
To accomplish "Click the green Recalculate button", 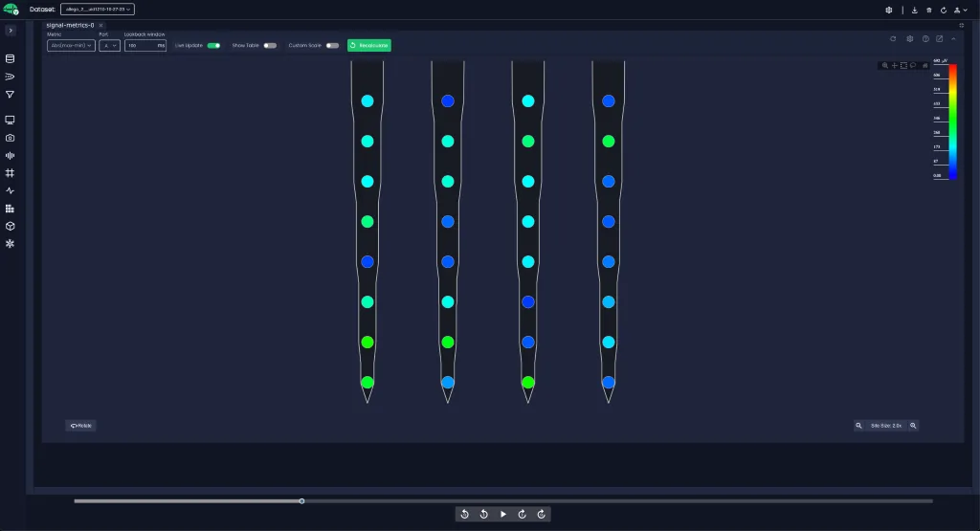I will point(369,46).
